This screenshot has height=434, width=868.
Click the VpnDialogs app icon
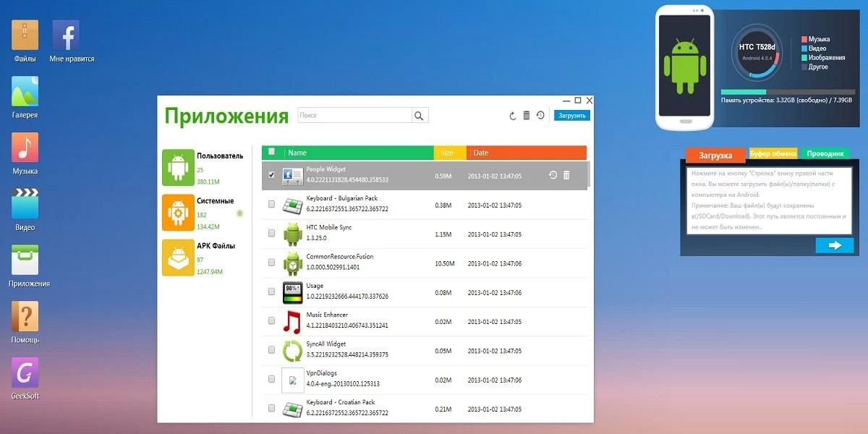292,379
